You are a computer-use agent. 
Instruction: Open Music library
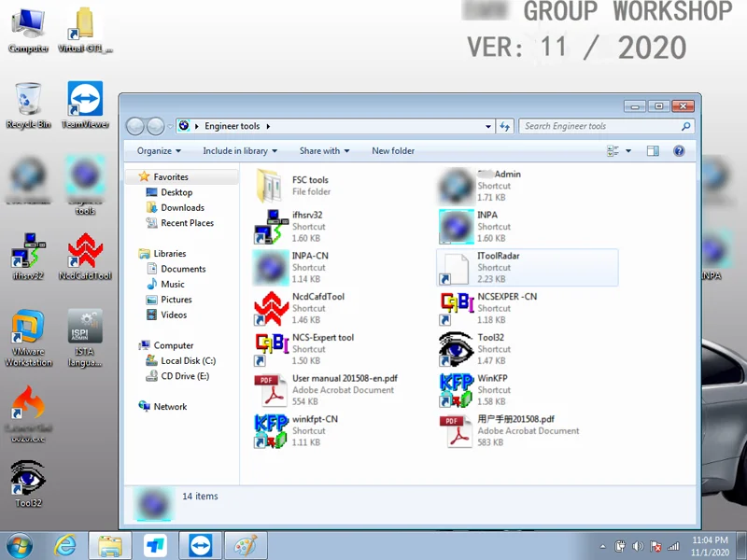173,284
